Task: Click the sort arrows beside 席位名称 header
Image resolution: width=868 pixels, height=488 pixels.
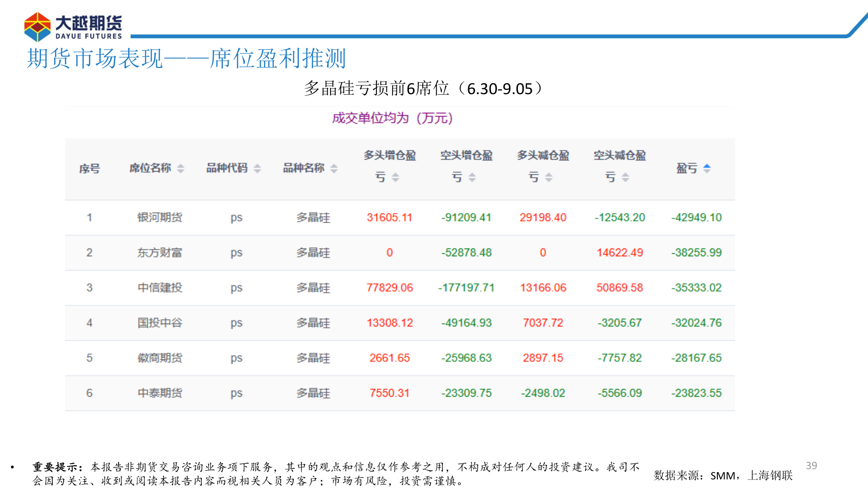Action: 181,169
